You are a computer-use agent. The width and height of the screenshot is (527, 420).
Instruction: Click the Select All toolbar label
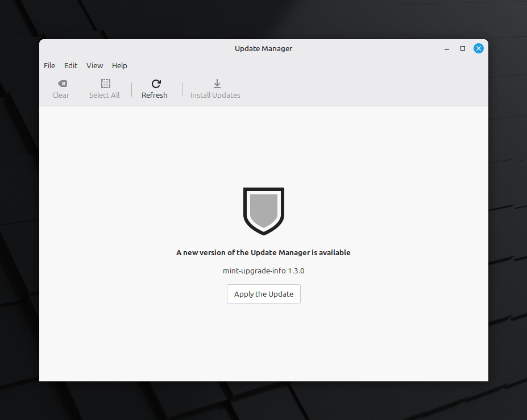(x=105, y=95)
